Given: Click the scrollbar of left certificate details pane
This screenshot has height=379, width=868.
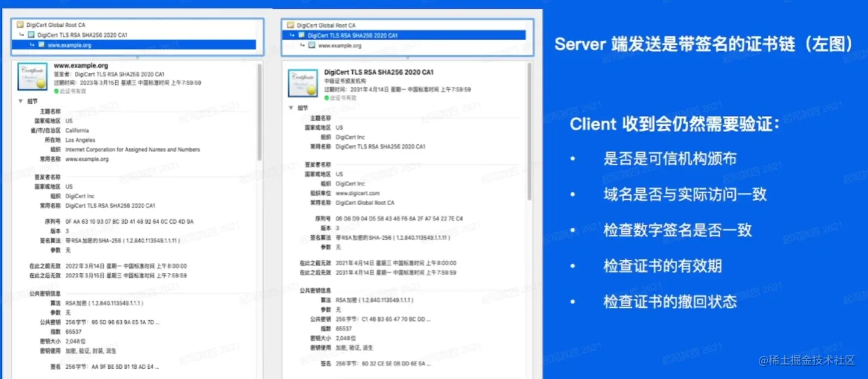Looking at the screenshot, I should coord(260,112).
